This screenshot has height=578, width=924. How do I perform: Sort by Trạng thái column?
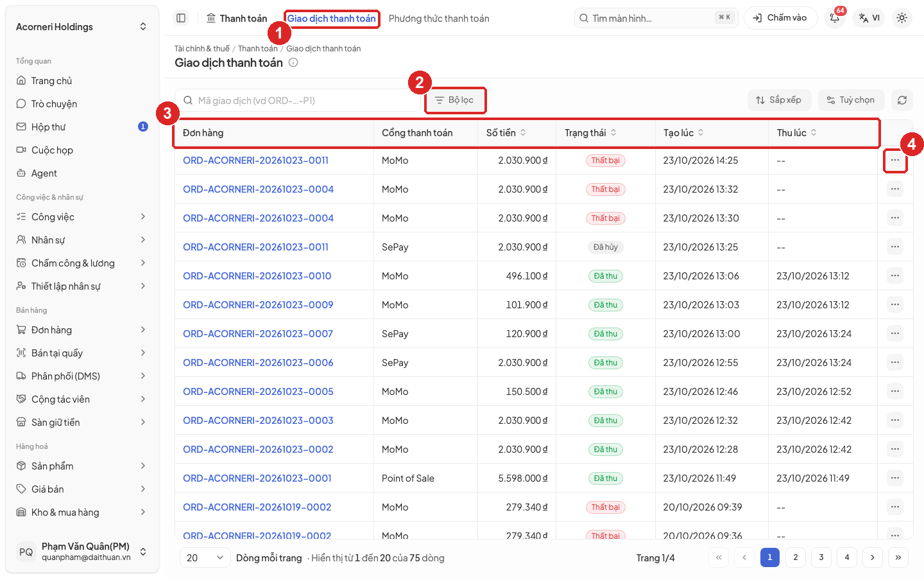[x=590, y=132]
